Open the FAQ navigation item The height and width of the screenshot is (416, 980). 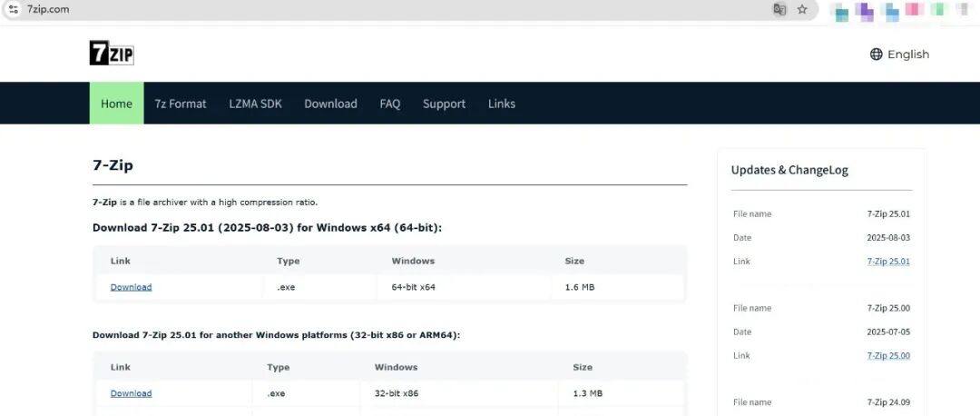click(x=390, y=104)
